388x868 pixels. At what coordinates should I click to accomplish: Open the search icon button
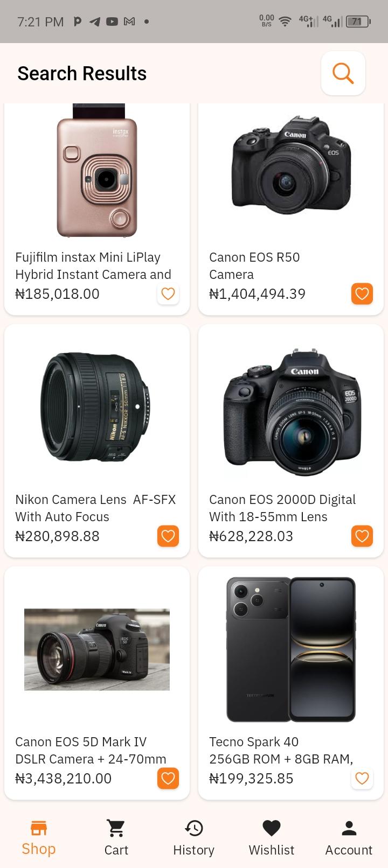(343, 73)
